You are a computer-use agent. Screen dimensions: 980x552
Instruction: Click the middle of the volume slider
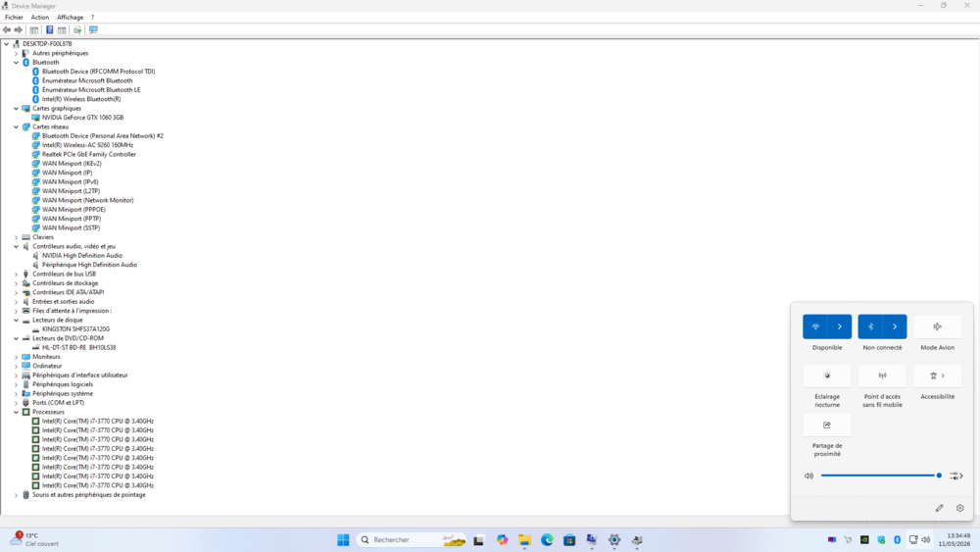[879, 476]
